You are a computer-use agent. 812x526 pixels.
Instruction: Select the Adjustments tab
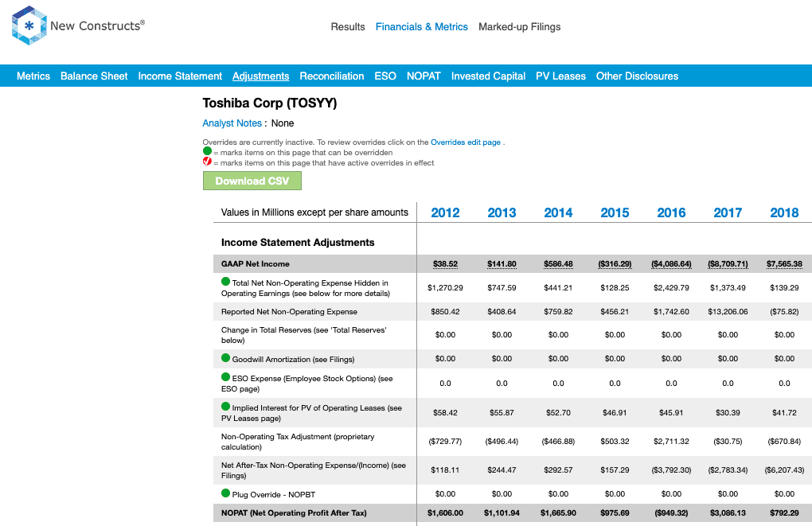tap(260, 76)
